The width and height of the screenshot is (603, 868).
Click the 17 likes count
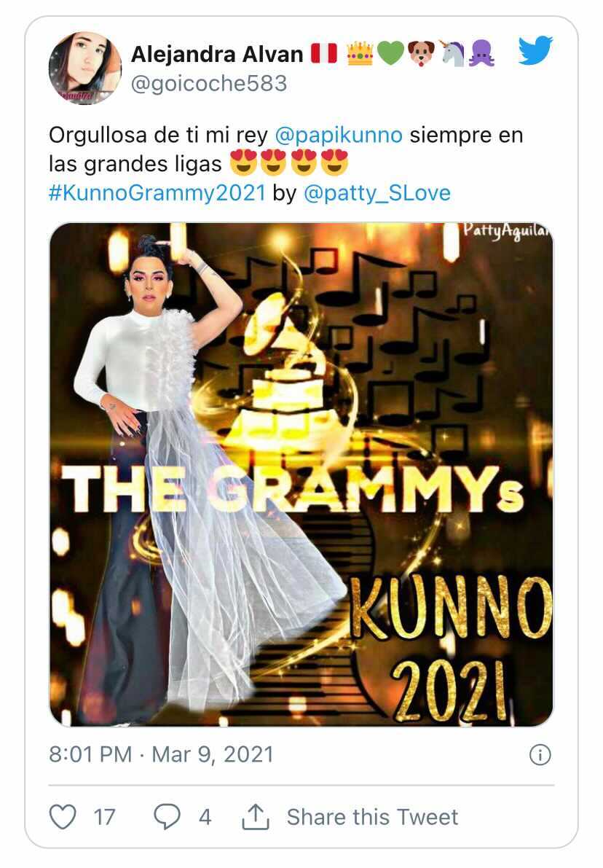[104, 817]
